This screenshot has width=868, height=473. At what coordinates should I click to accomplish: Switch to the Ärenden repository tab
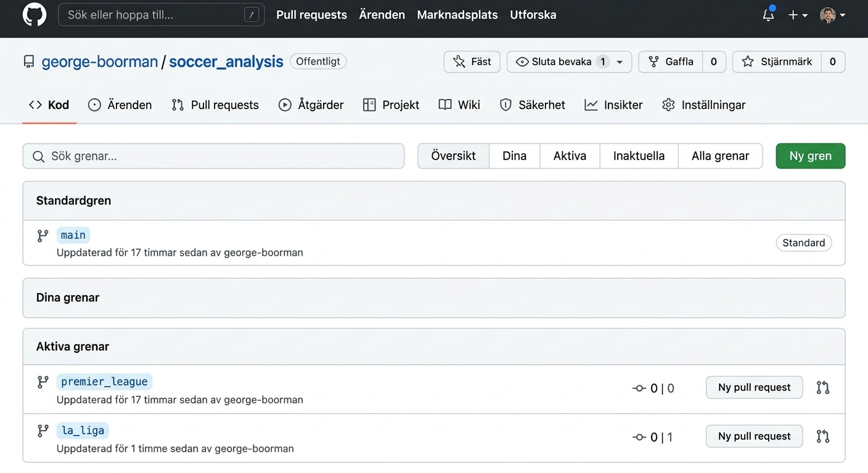point(120,105)
